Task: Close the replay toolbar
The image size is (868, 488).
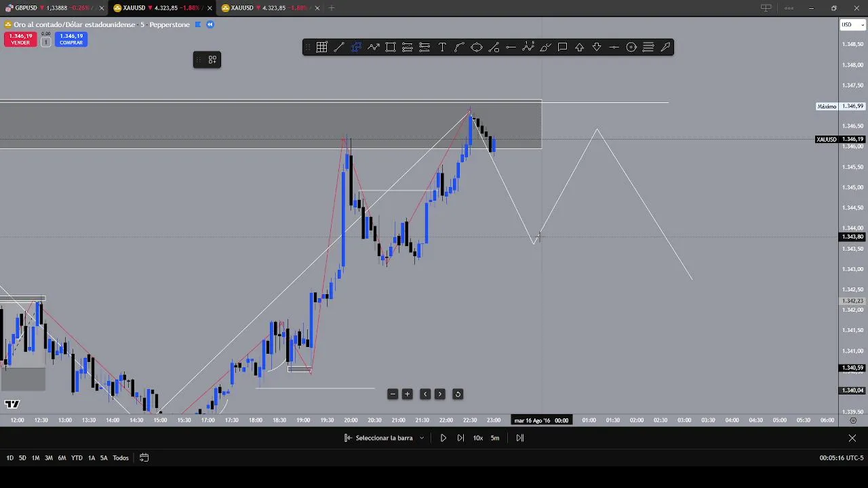Action: point(852,439)
